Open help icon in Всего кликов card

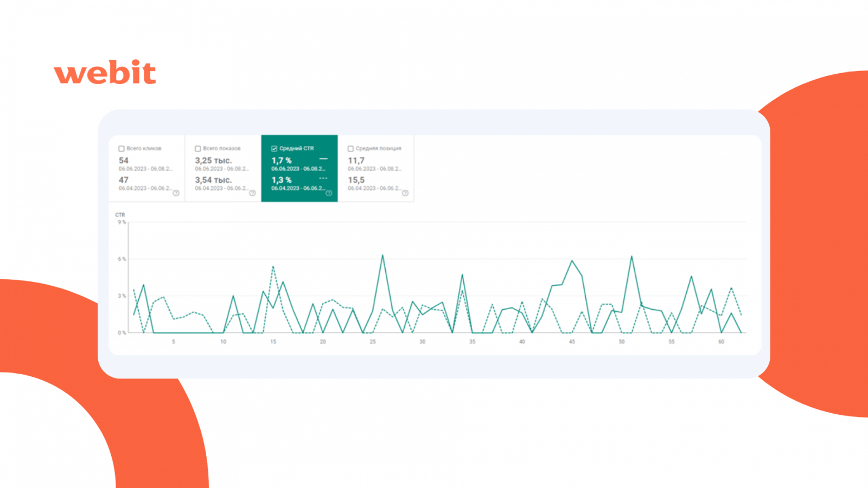(x=176, y=193)
